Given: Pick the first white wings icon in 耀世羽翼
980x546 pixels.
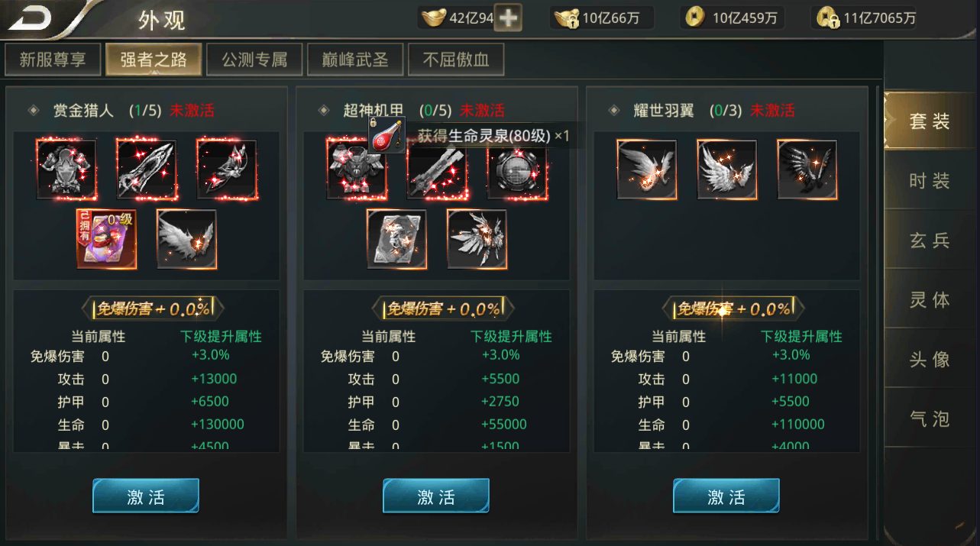Looking at the screenshot, I should tap(647, 170).
